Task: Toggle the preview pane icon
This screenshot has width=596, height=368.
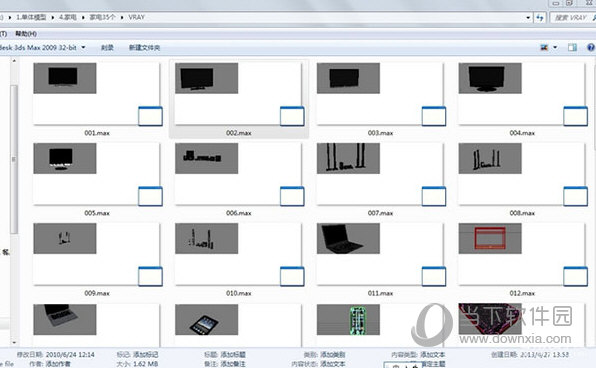Action: (x=572, y=48)
